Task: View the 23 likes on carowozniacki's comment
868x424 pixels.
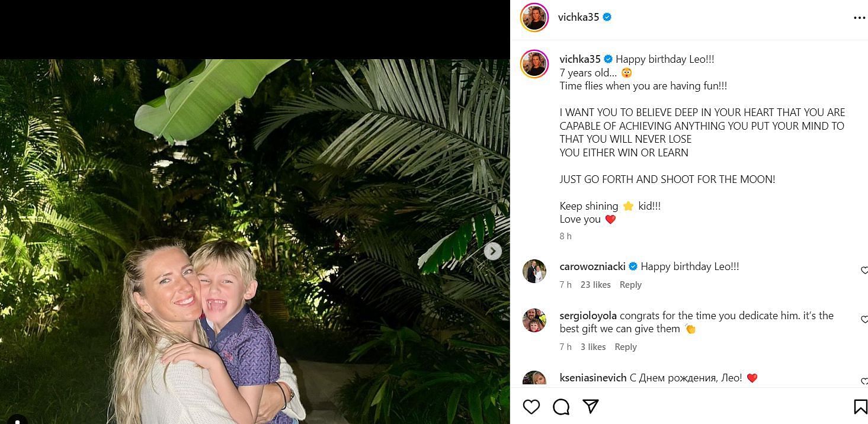Action: click(595, 285)
